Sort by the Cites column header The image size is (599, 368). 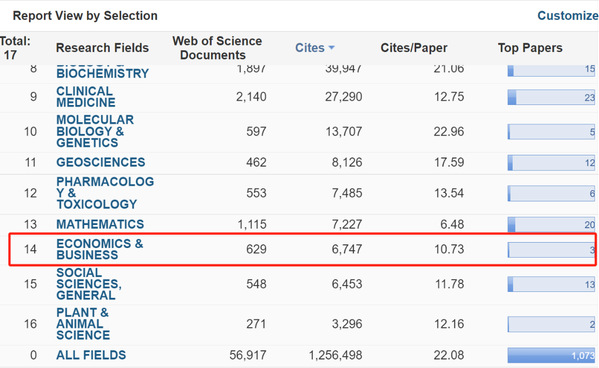[310, 48]
